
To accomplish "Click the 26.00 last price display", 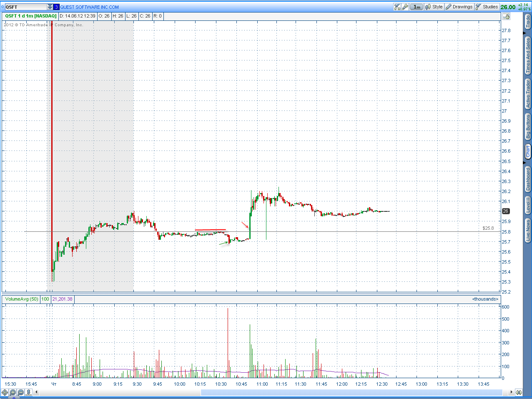I will 508,7.
